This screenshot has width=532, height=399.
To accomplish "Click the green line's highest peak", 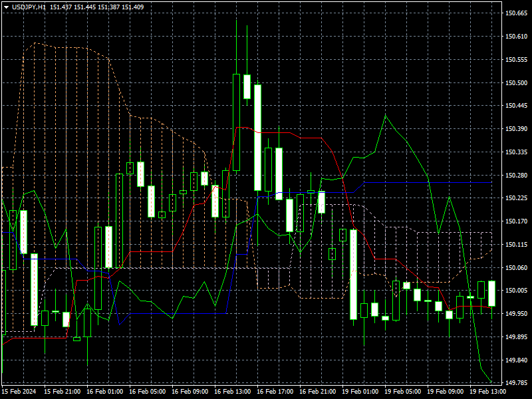I will (385, 116).
